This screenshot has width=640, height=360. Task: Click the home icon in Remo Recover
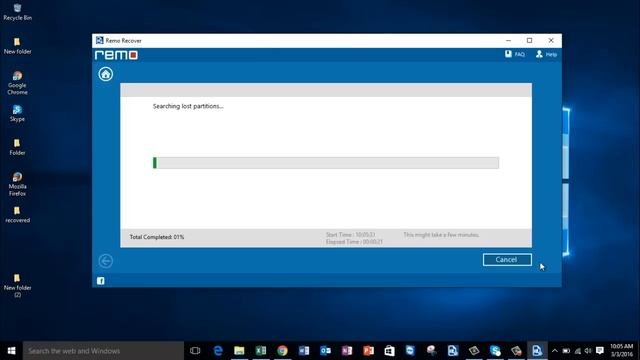(105, 74)
